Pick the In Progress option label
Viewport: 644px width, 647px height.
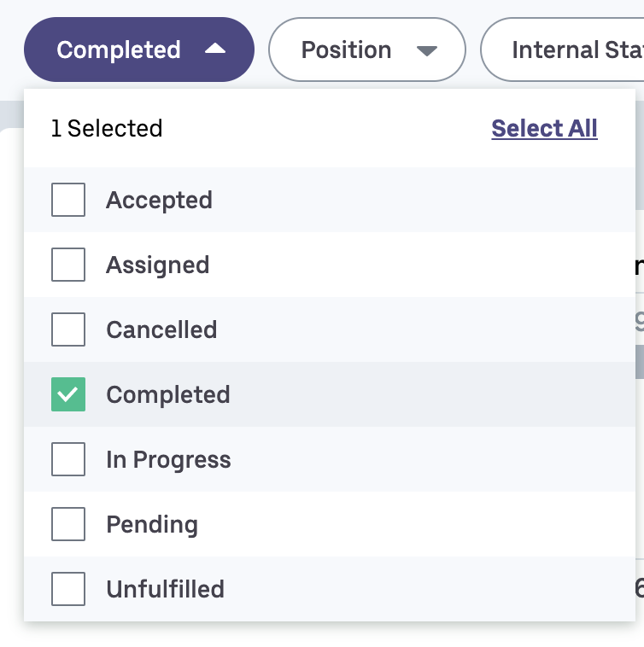[x=168, y=460]
